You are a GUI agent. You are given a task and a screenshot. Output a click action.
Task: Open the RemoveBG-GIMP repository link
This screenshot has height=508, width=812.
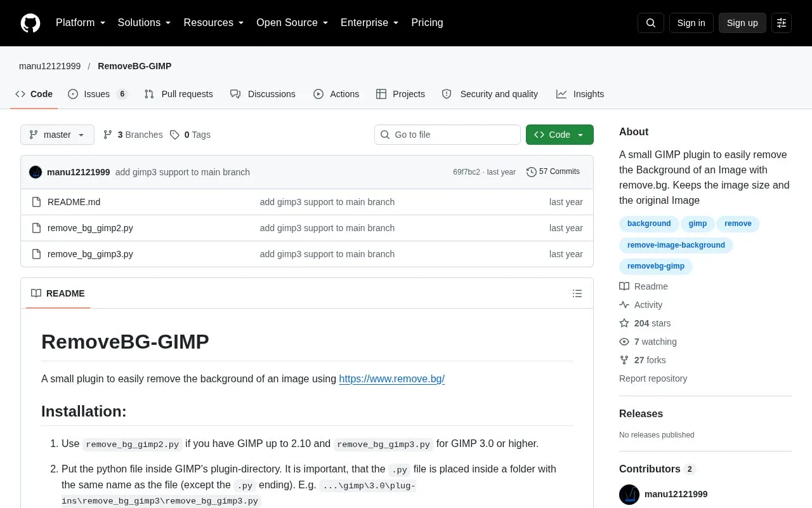(x=134, y=66)
